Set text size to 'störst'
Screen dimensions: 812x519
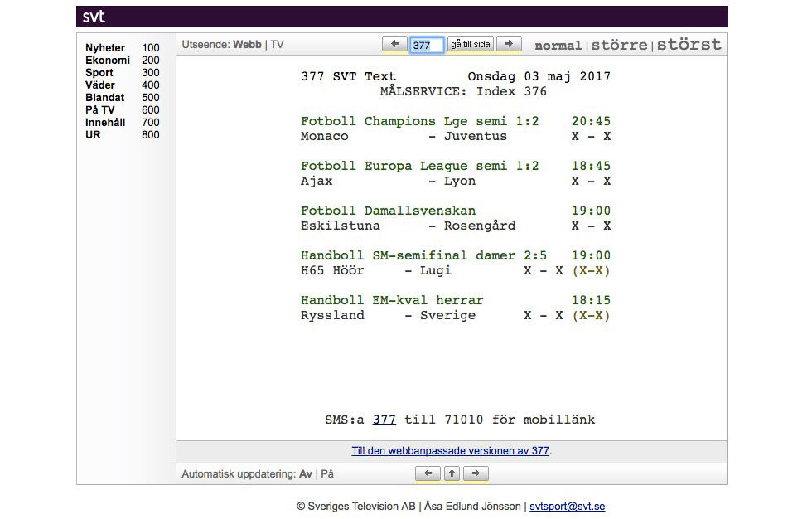[689, 44]
